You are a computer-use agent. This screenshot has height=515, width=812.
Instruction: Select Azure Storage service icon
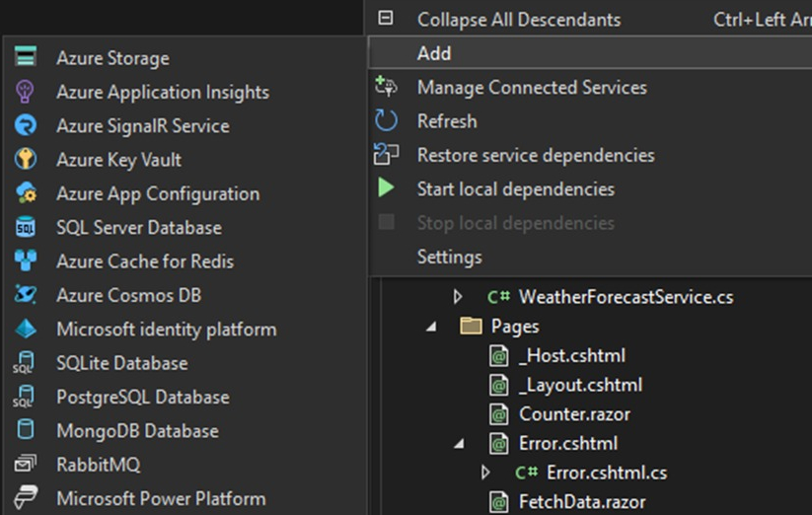coord(26,56)
